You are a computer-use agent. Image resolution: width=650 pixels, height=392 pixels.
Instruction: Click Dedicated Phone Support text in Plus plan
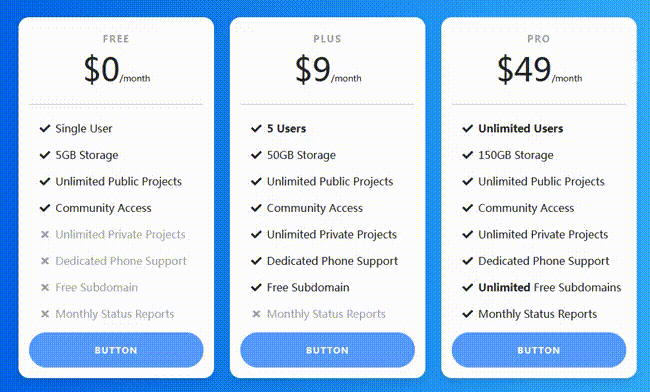332,261
